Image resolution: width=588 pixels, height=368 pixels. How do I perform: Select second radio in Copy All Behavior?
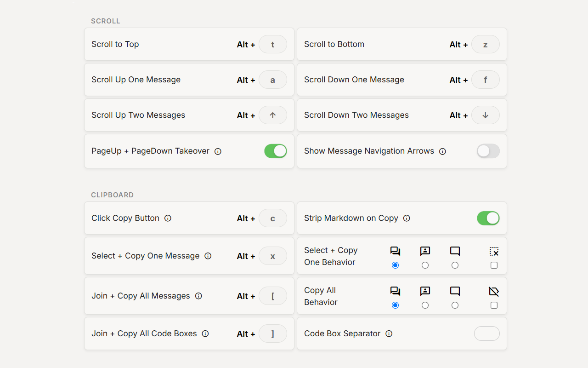point(425,305)
